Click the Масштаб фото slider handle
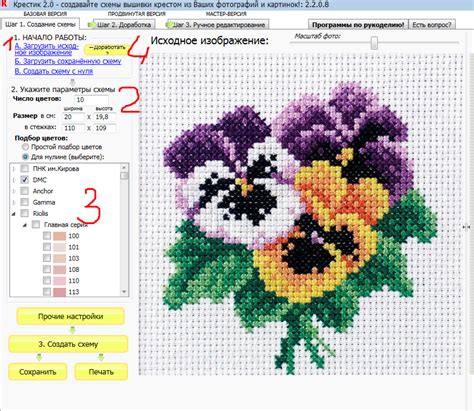 [375, 43]
